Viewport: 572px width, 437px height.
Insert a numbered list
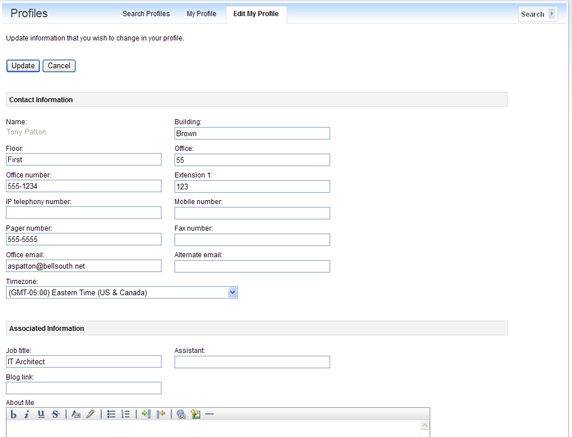point(125,414)
